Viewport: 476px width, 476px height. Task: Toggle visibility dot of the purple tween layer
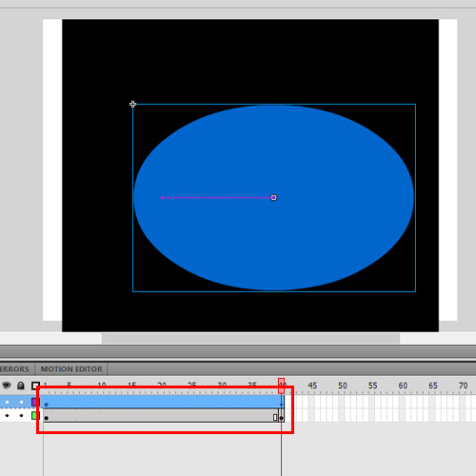click(x=7, y=402)
